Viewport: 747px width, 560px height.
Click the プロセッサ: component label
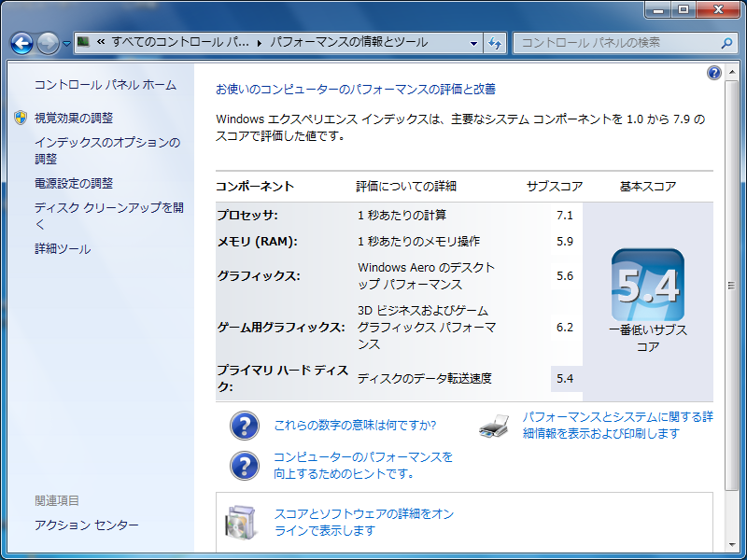tap(247, 216)
